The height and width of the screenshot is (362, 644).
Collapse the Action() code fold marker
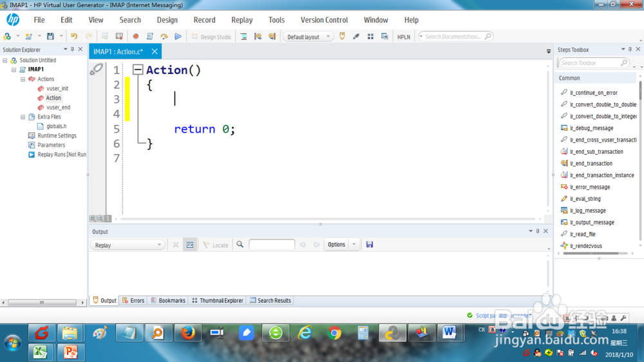138,70
